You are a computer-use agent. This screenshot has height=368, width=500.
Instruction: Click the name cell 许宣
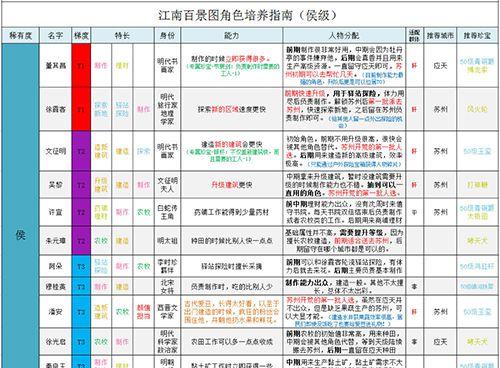[x=55, y=212]
